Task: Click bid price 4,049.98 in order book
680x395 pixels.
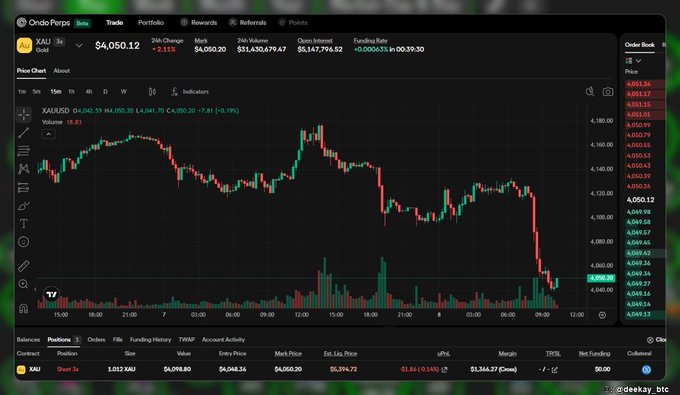Action: tap(638, 212)
